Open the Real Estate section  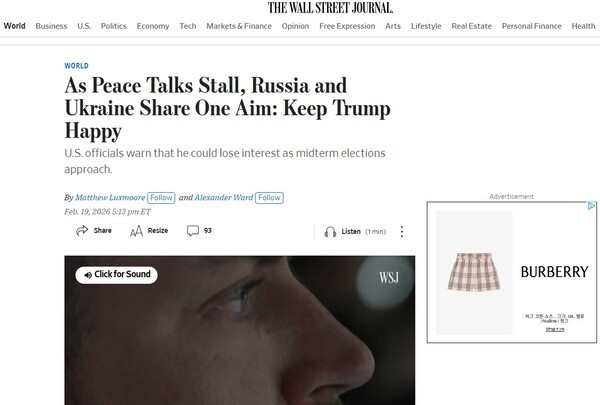471,26
